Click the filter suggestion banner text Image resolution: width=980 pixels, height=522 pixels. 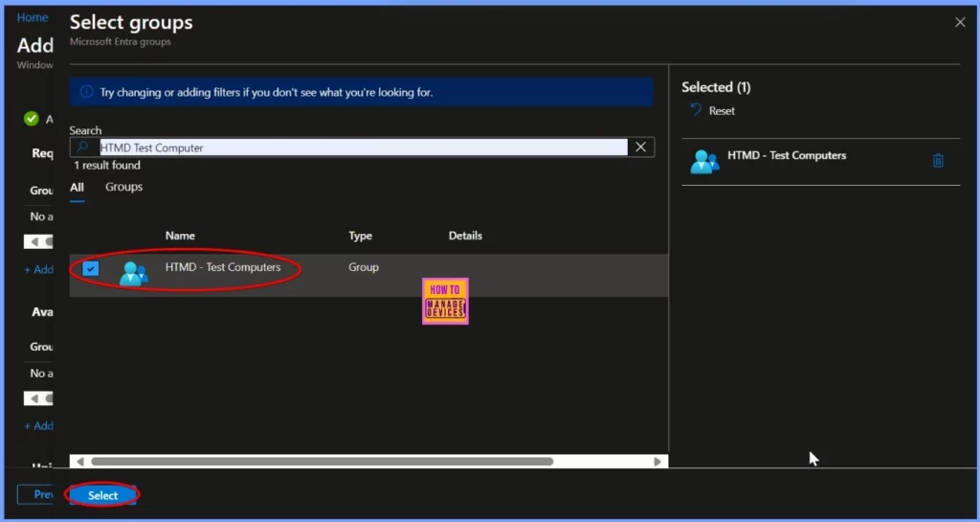tap(266, 93)
